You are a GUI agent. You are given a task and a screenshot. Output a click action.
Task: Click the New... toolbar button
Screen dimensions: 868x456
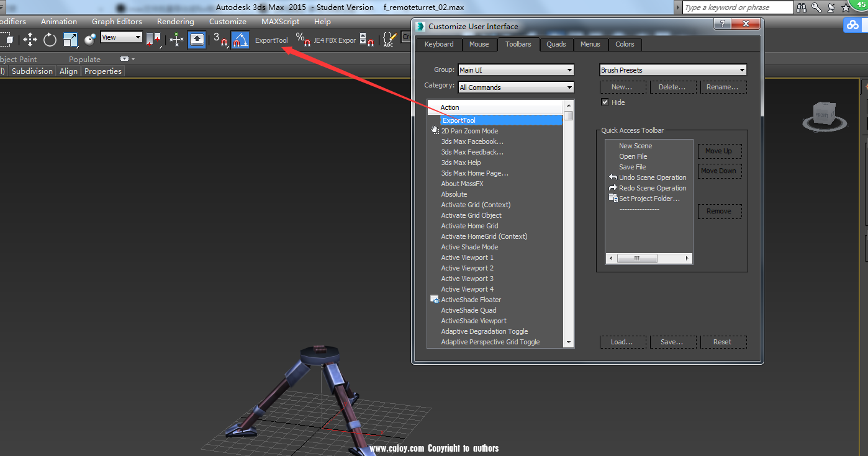click(623, 87)
